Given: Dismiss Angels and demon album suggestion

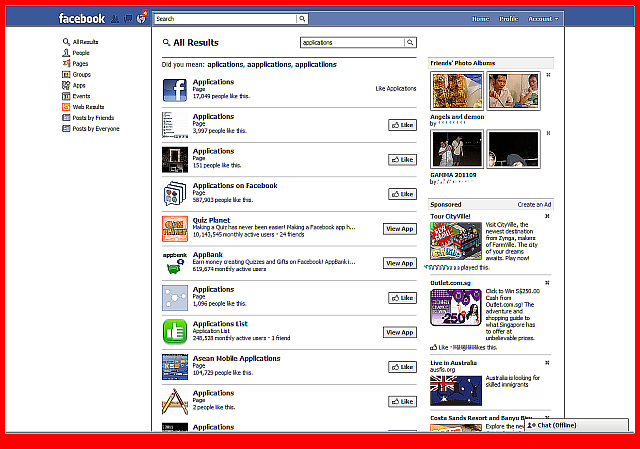Looking at the screenshot, I should [x=549, y=75].
